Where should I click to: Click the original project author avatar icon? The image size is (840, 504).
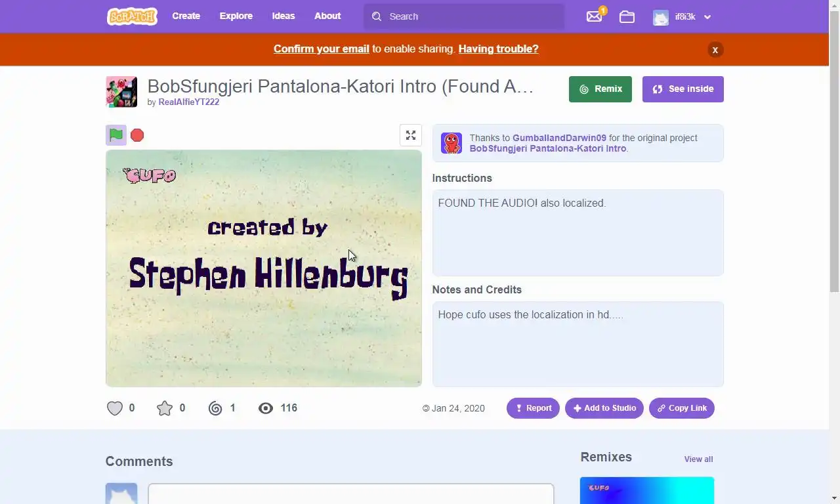451,143
